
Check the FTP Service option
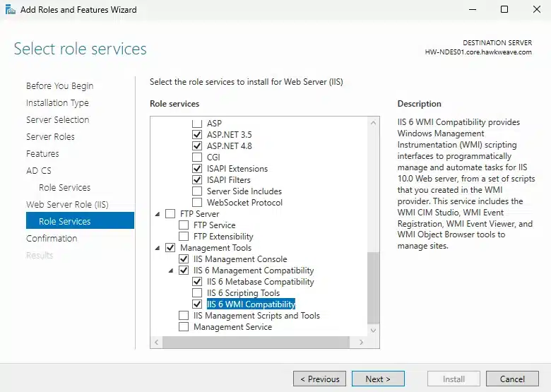point(184,225)
